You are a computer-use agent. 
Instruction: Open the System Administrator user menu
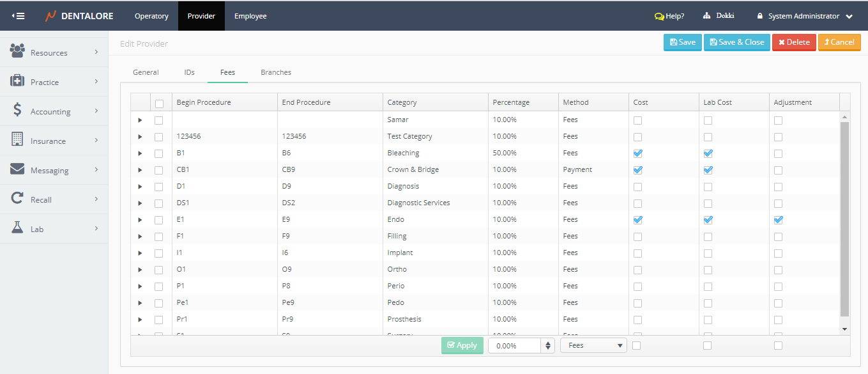pos(805,16)
